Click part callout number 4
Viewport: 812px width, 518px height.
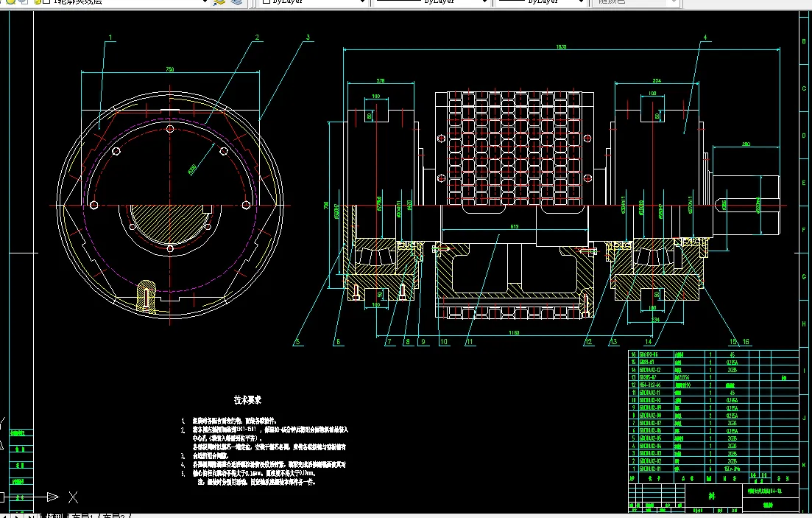705,38
